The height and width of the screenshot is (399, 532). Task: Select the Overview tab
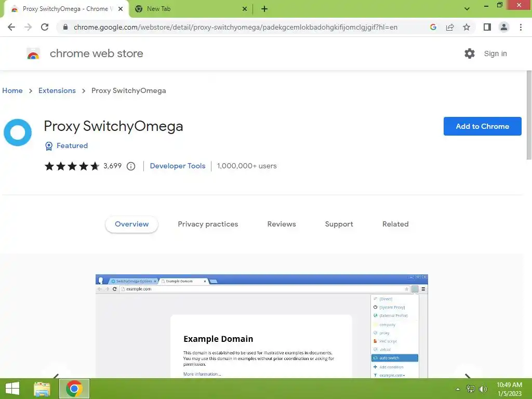(131, 224)
